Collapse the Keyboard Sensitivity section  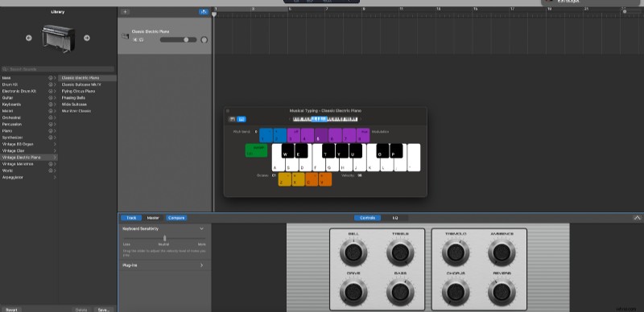[201, 228]
